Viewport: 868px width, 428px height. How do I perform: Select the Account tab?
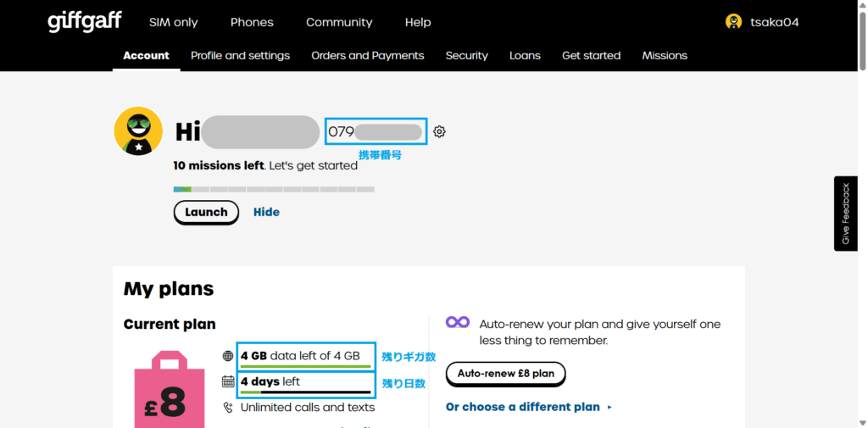(x=146, y=55)
